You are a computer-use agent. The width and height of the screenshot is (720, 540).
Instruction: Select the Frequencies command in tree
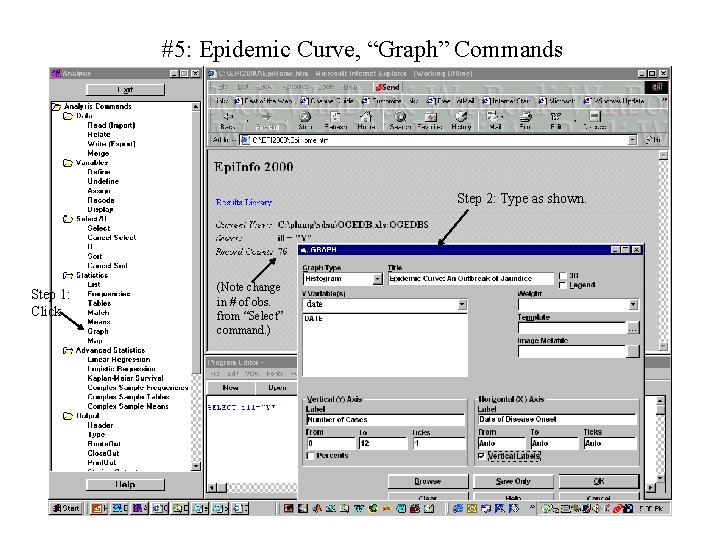coord(109,294)
